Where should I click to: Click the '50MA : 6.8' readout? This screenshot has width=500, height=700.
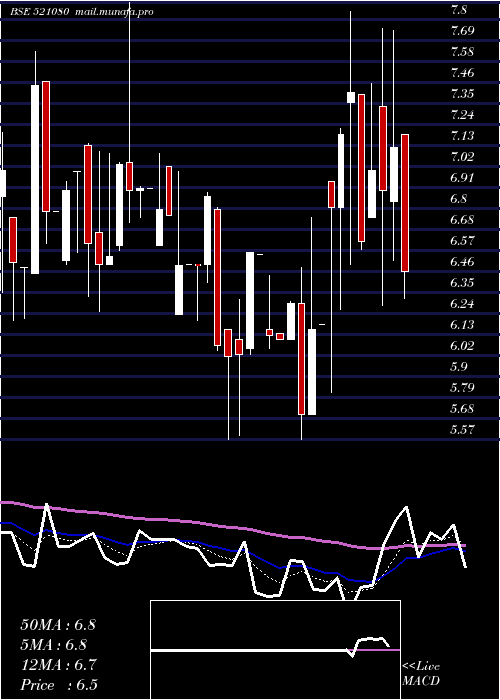coord(58,625)
